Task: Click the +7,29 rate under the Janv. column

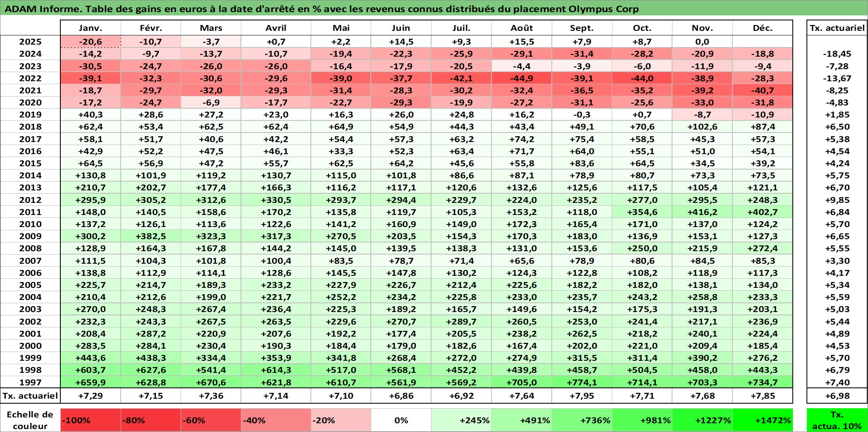Action: (x=90, y=396)
